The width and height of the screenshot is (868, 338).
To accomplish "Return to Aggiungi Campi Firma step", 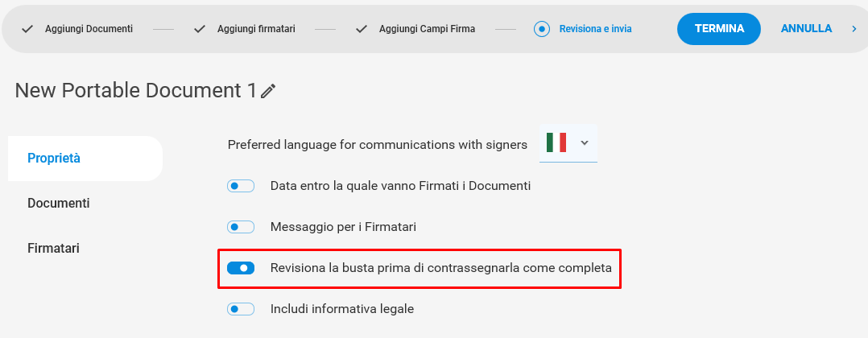I will 427,29.
